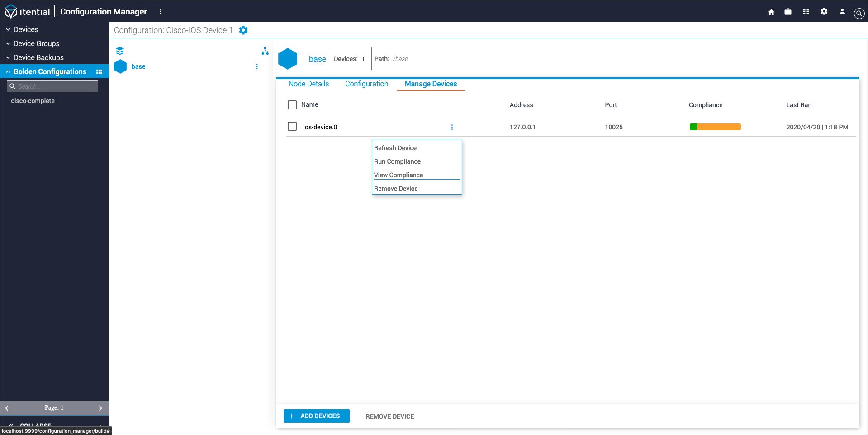Image resolution: width=868 pixels, height=435 pixels.
Task: Switch to the Configuration tab
Action: (x=366, y=84)
